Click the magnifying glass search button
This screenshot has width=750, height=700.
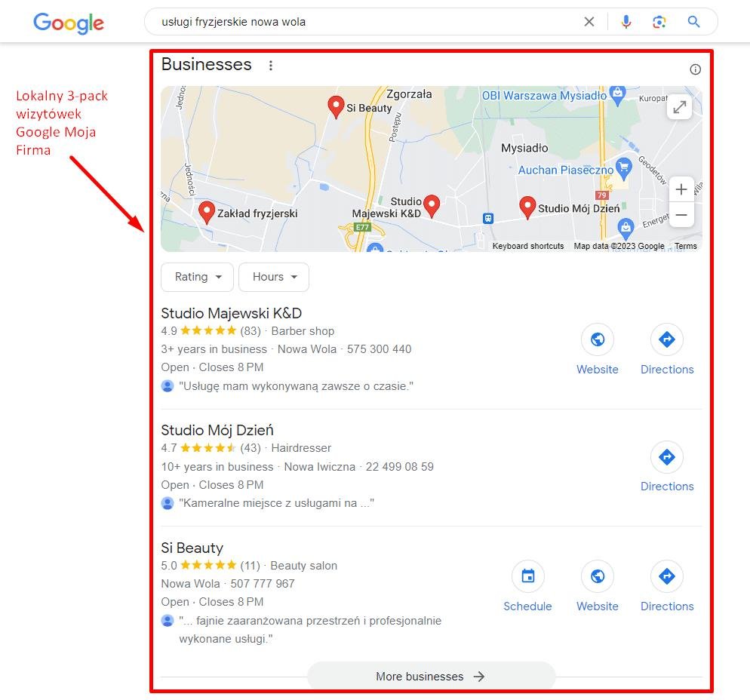(x=693, y=22)
